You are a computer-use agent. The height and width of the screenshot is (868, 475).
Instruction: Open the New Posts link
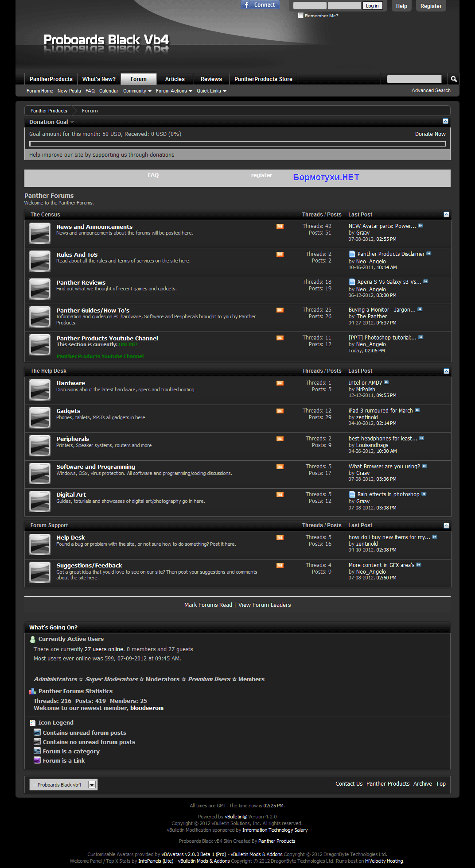tap(69, 91)
